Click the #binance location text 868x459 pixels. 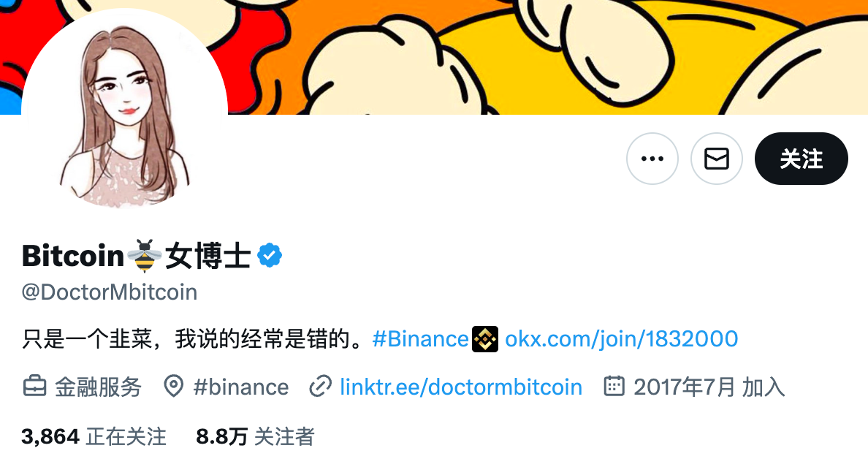(241, 387)
